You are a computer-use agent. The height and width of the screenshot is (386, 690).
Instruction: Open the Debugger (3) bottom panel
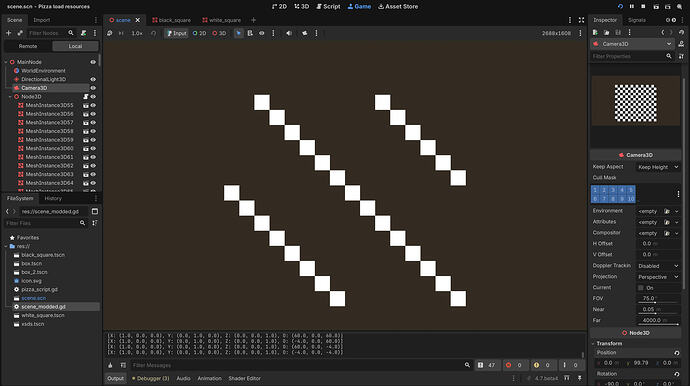coord(150,379)
